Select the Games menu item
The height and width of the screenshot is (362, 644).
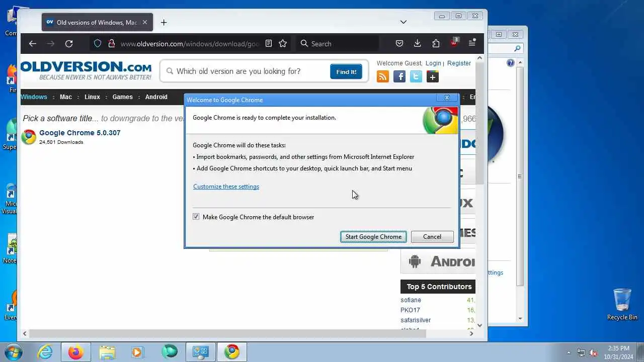123,97
